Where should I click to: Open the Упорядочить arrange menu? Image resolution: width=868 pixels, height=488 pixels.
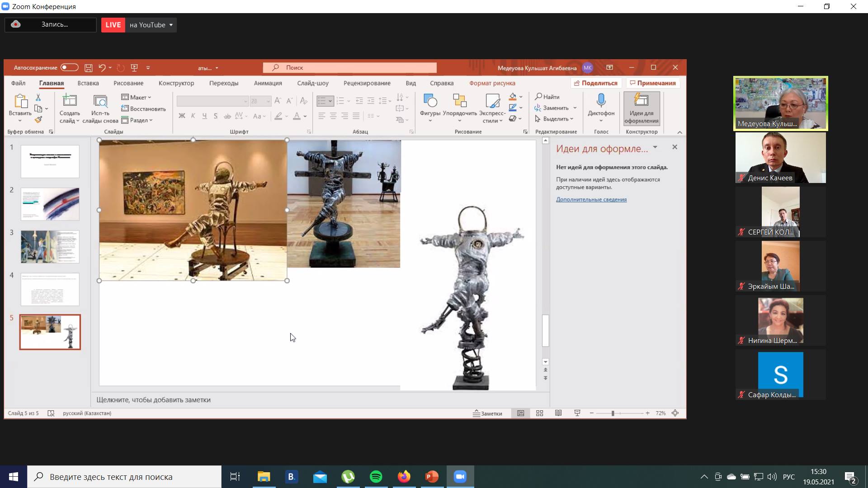coord(460,108)
